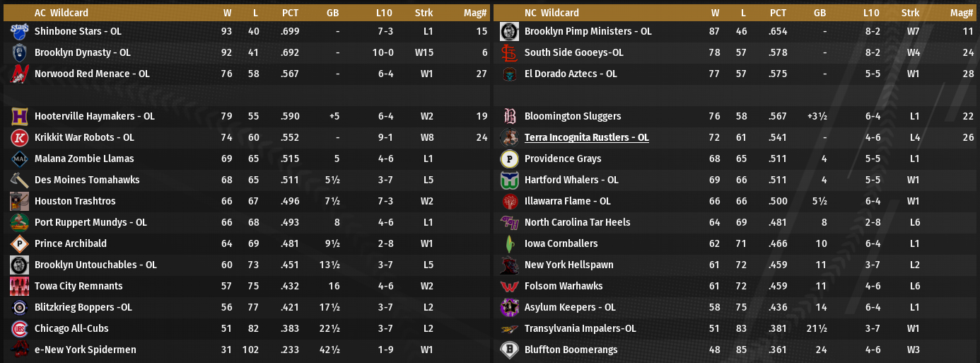The width and height of the screenshot is (980, 363).
Task: Click the Bluffton Boomerangs logo icon
Action: click(x=510, y=350)
